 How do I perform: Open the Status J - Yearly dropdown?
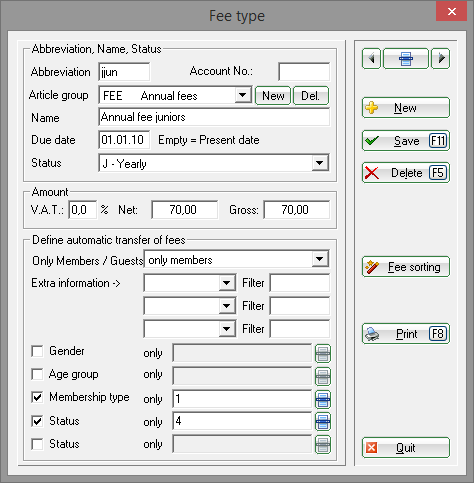tap(320, 163)
